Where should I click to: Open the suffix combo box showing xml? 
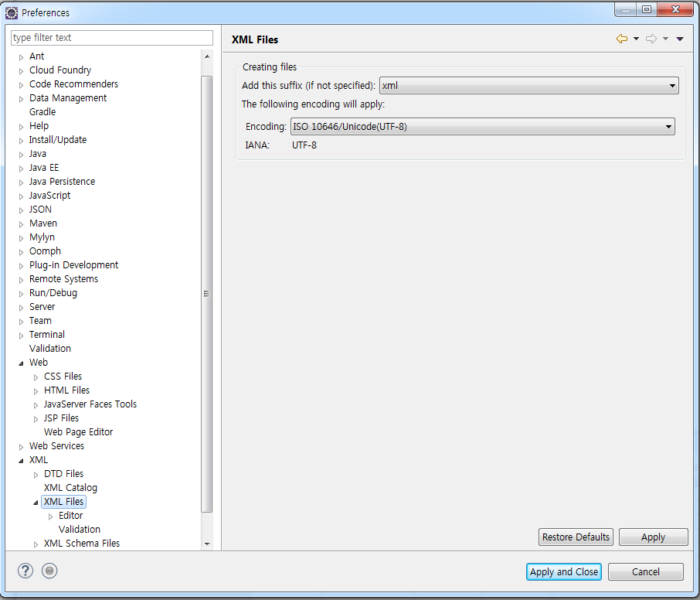pos(529,85)
